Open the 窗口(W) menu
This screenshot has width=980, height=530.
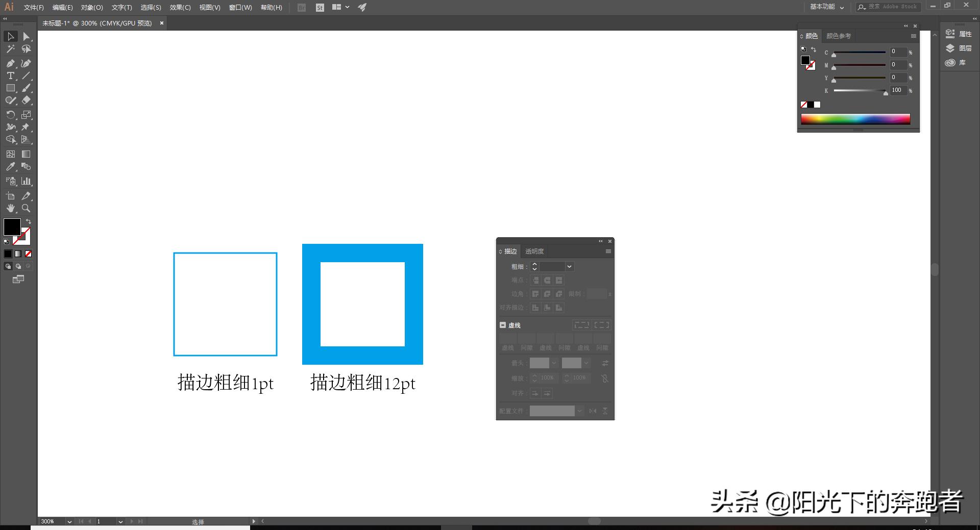point(240,7)
